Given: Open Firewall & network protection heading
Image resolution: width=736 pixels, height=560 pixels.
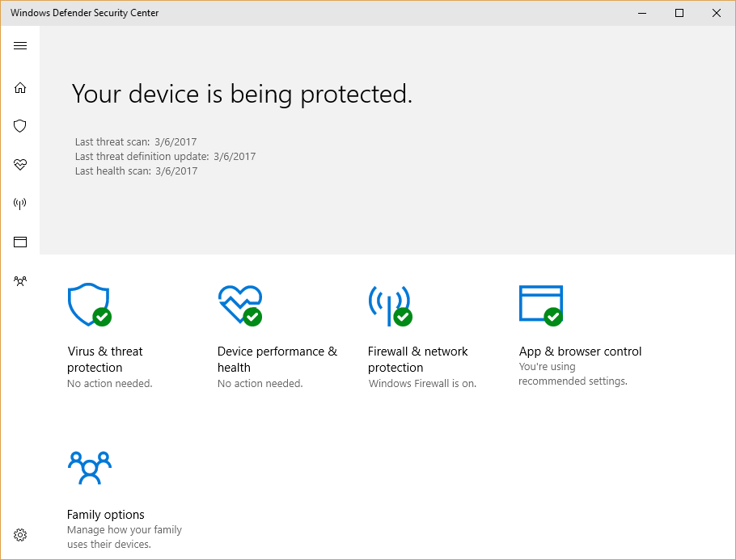Looking at the screenshot, I should pos(418,360).
